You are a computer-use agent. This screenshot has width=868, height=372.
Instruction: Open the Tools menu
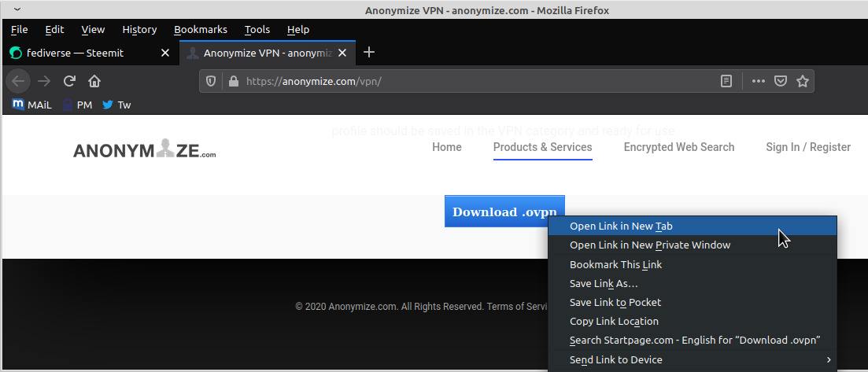[x=257, y=29]
